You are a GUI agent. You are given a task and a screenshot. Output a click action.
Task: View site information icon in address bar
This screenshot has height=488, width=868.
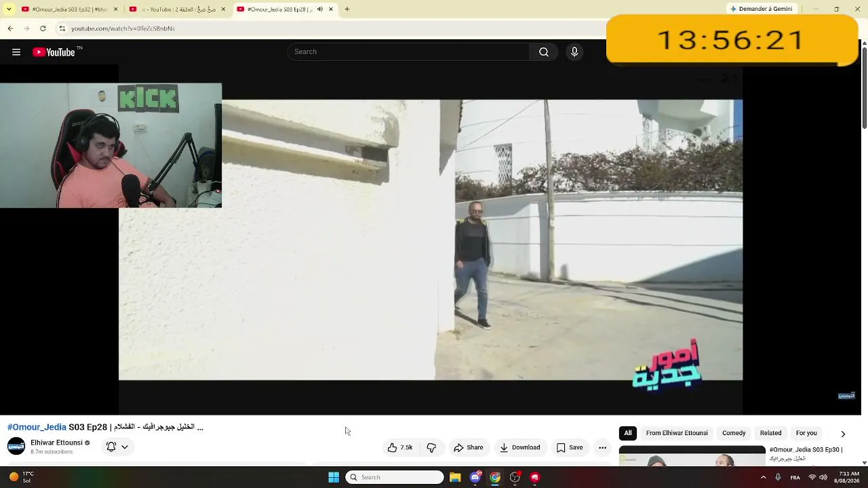pos(62,28)
